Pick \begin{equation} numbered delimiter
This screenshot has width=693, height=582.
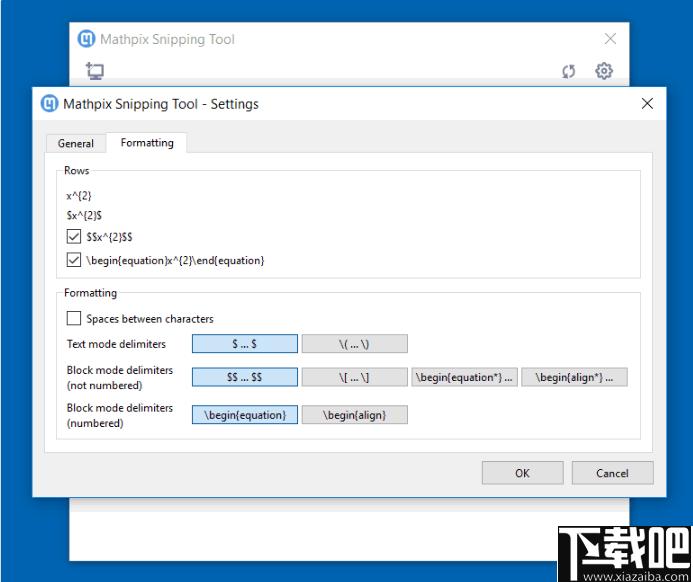click(x=245, y=415)
